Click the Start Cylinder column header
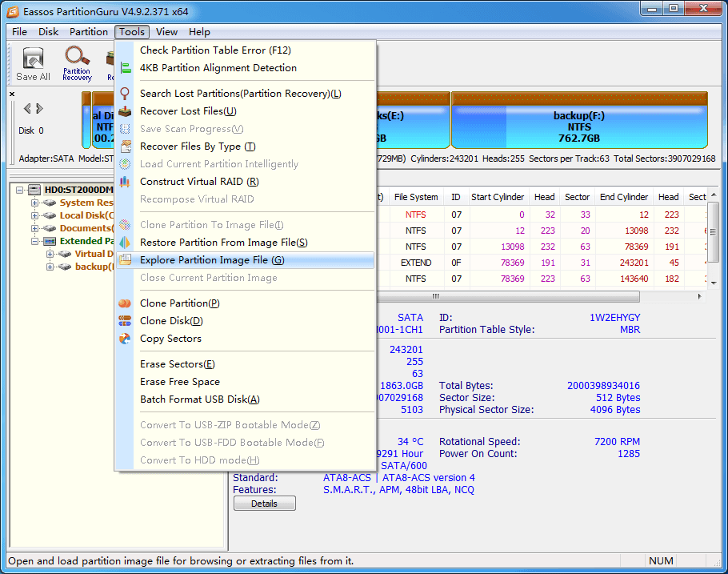 [498, 197]
